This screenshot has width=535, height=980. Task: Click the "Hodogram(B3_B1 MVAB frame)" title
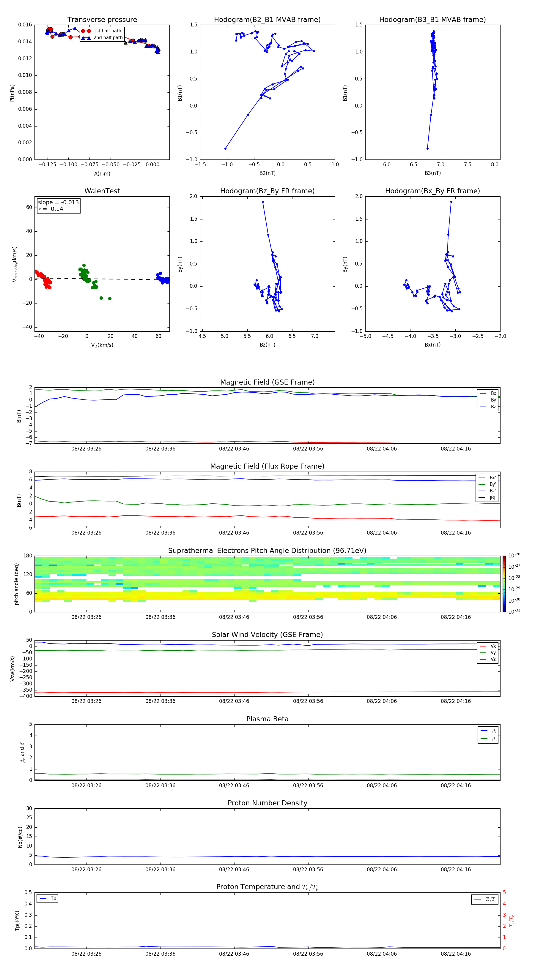(x=432, y=20)
